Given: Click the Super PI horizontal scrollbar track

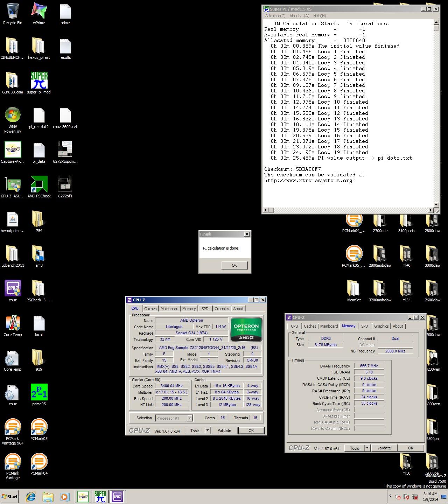Looking at the screenshot, I should [348, 210].
